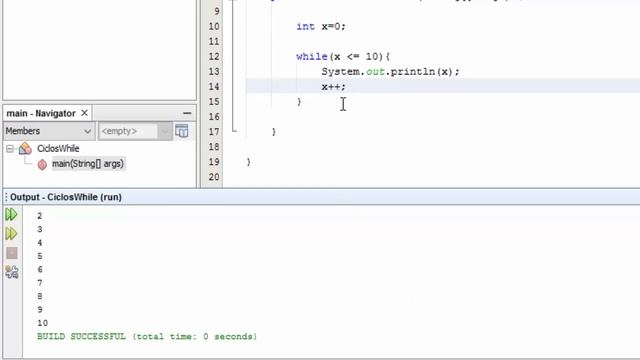Re-run with different parameters in the Output panel

(x=11, y=233)
